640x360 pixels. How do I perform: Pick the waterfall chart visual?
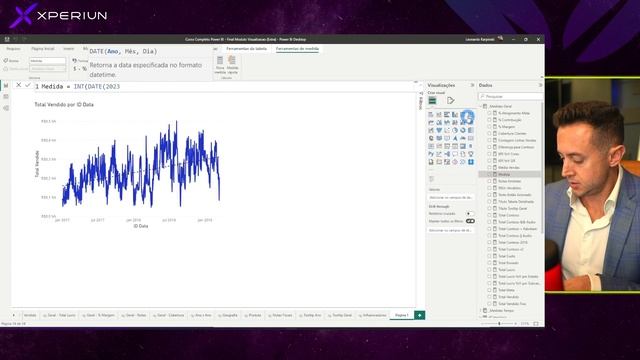431,130
